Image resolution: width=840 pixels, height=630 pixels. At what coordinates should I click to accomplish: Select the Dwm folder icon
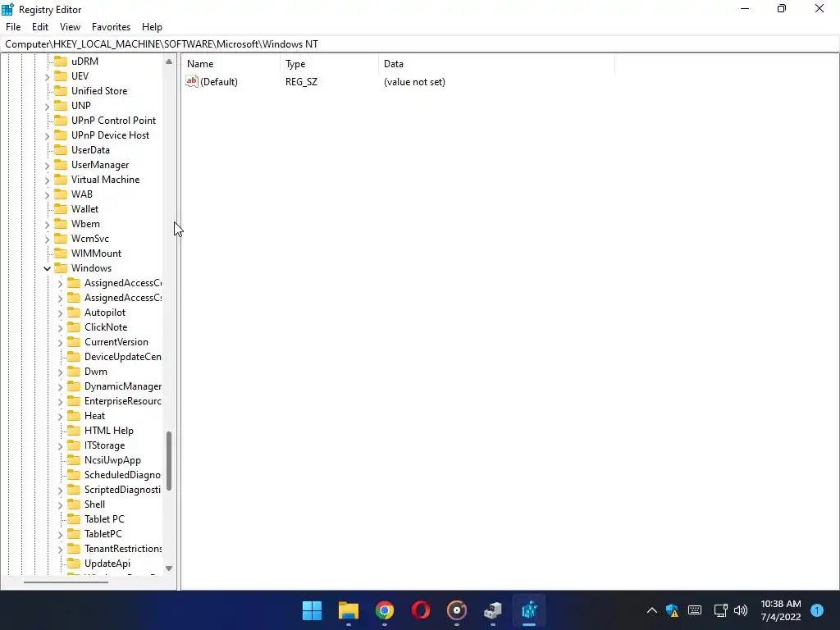point(74,372)
